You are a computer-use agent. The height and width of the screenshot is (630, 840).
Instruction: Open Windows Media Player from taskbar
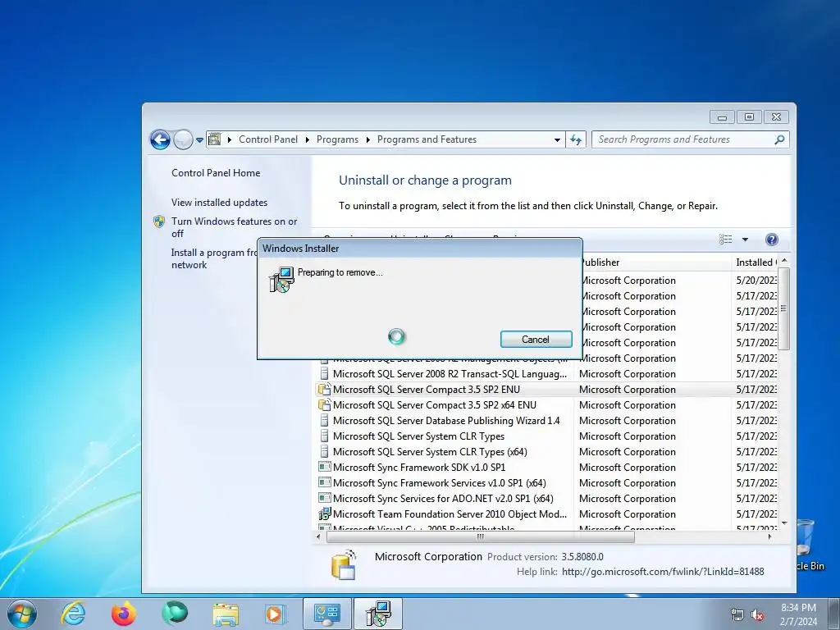coord(276,614)
